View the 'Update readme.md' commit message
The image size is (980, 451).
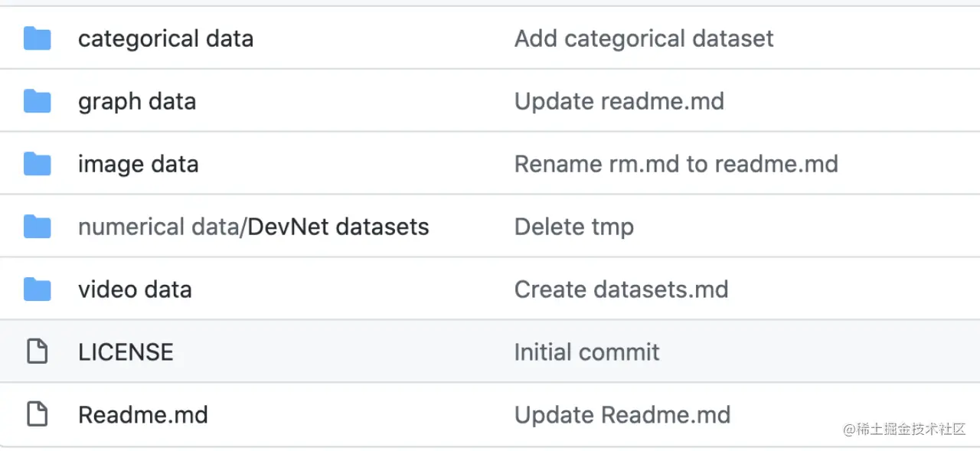[619, 101]
